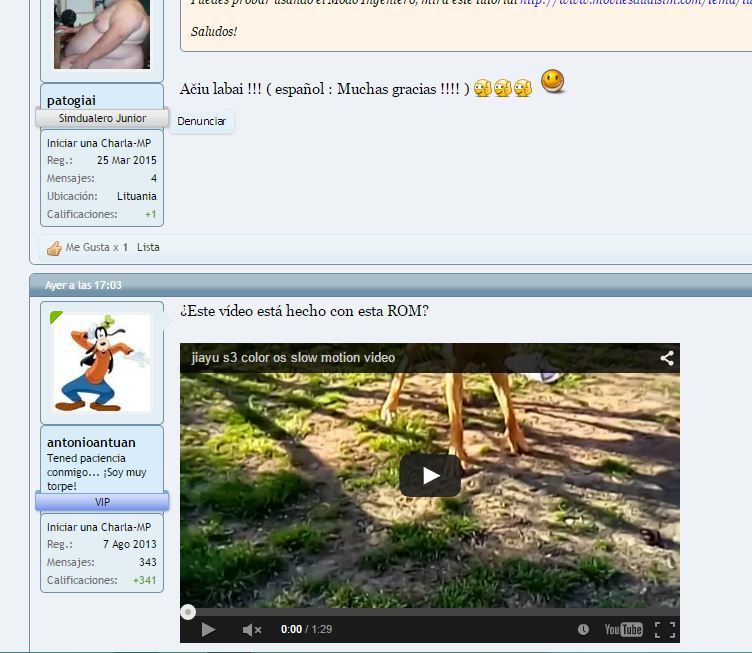The width and height of the screenshot is (752, 653).
Task: Click the Goofy avatar of antonioantuan
Action: pos(102,363)
